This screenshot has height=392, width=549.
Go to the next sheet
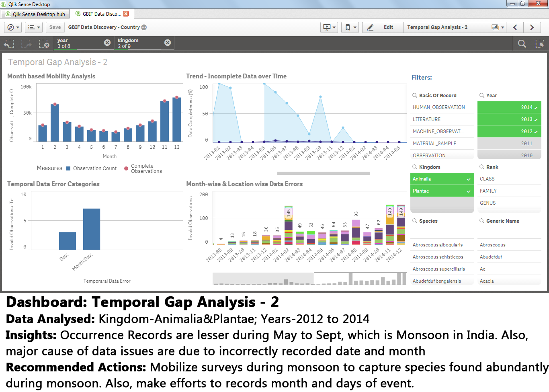532,27
